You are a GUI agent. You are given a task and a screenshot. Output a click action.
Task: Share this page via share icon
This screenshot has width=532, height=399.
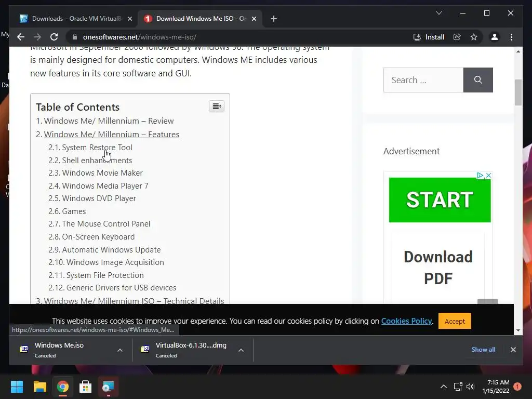tap(457, 37)
